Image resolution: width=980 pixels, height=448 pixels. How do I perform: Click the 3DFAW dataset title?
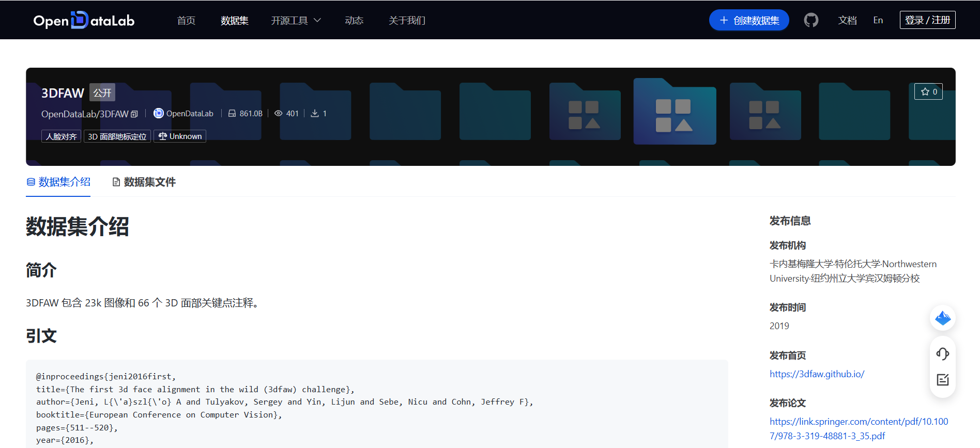point(63,93)
